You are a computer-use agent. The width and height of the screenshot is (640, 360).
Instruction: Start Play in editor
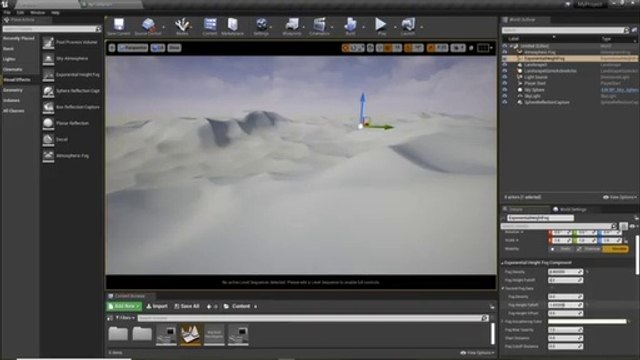381,25
